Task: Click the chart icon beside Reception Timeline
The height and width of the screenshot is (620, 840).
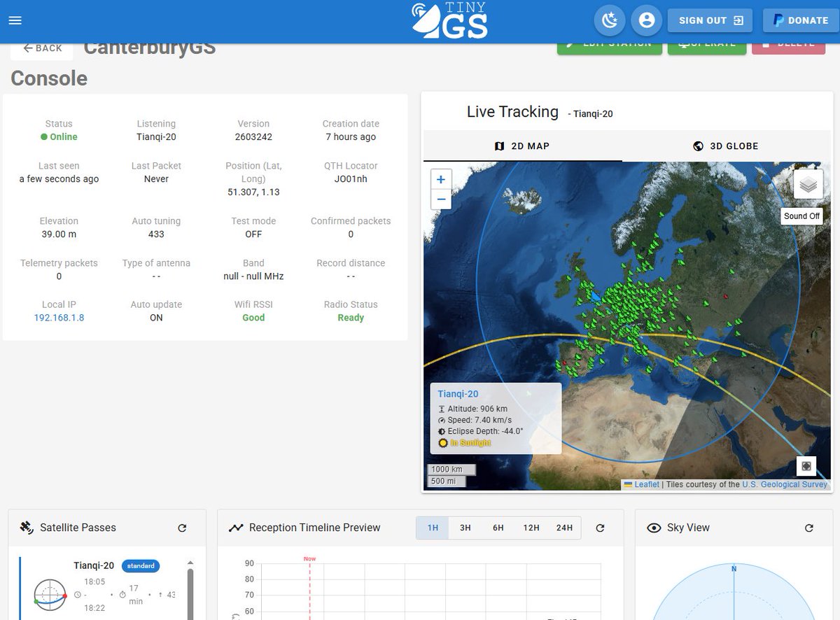Action: pyautogui.click(x=236, y=528)
